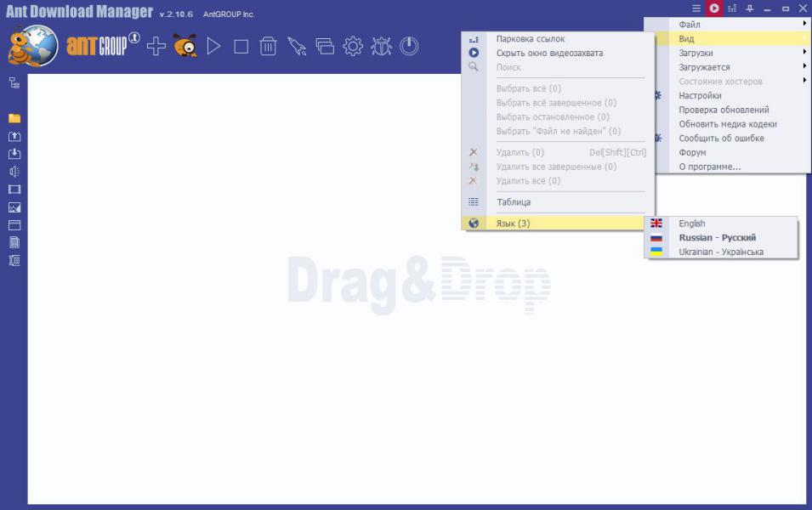The width and height of the screenshot is (812, 510).
Task: Select the download arrow category in sidebar
Action: (14, 154)
